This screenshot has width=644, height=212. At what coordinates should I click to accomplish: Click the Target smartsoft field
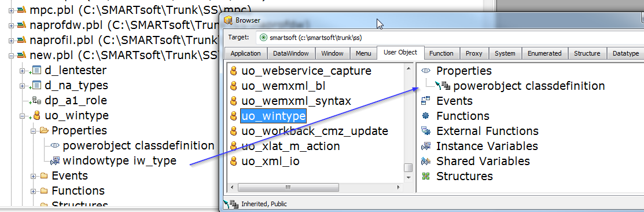pyautogui.click(x=450, y=38)
